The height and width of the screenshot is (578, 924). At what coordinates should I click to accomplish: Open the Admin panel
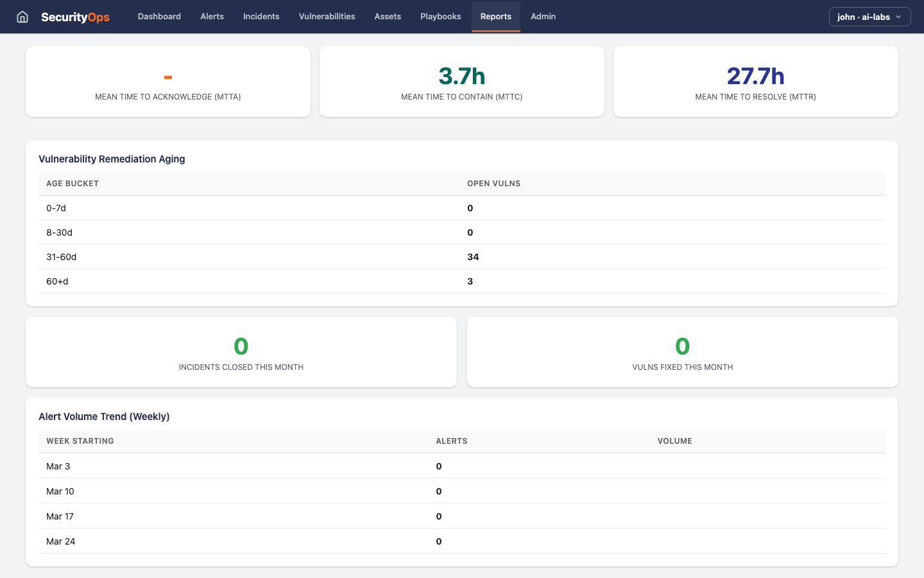[543, 17]
